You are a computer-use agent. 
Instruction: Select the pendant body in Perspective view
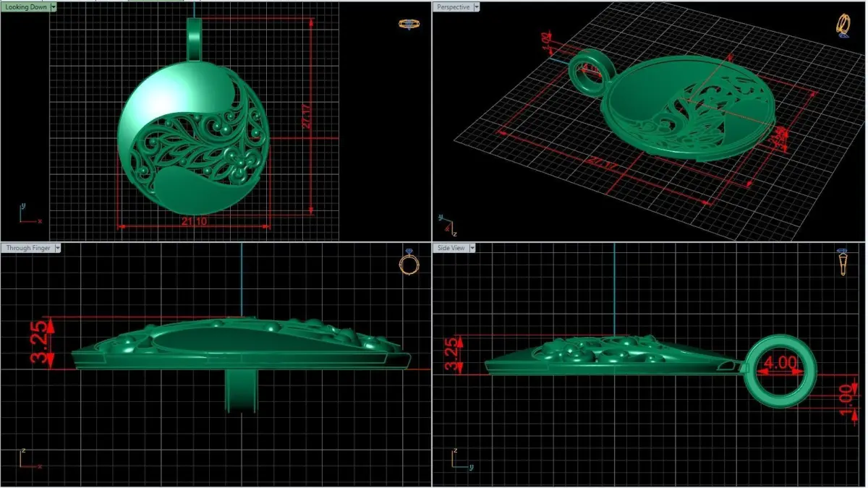(x=687, y=107)
